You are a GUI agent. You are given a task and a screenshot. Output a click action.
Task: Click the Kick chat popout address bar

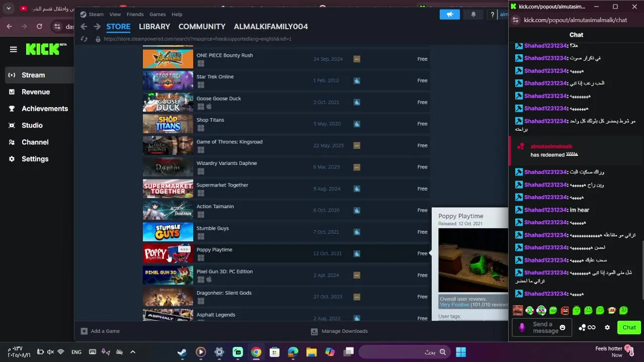575,20
